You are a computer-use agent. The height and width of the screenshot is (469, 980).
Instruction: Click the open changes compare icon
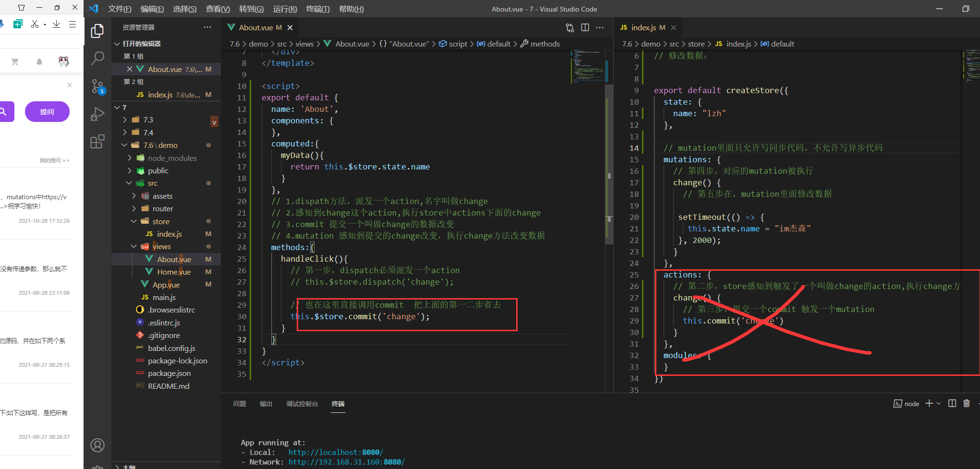click(x=570, y=28)
